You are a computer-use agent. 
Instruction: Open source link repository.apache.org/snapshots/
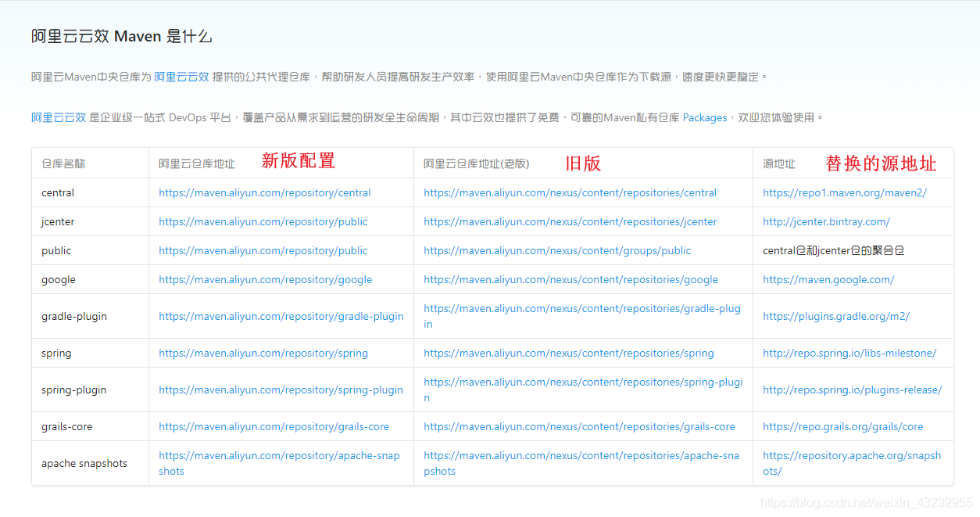coord(852,463)
